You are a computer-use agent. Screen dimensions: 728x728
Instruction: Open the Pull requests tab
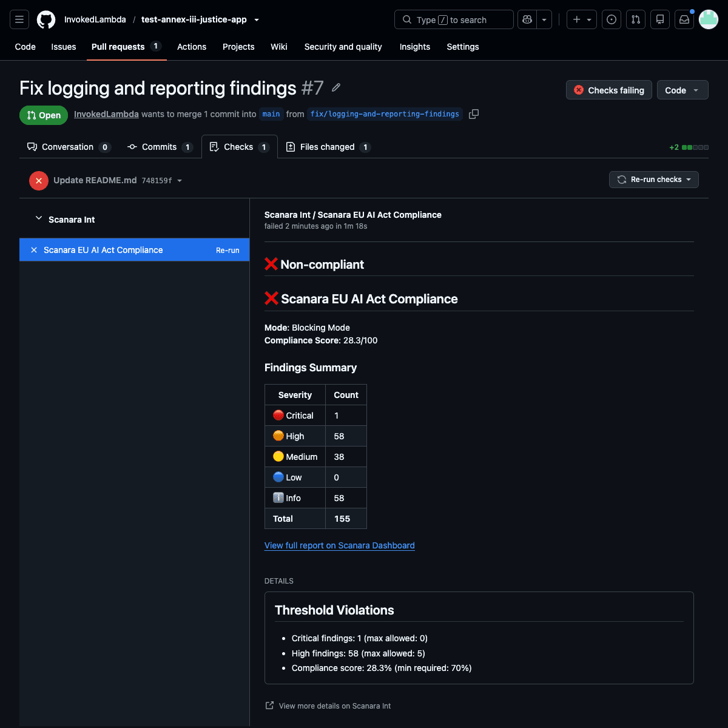pos(126,47)
